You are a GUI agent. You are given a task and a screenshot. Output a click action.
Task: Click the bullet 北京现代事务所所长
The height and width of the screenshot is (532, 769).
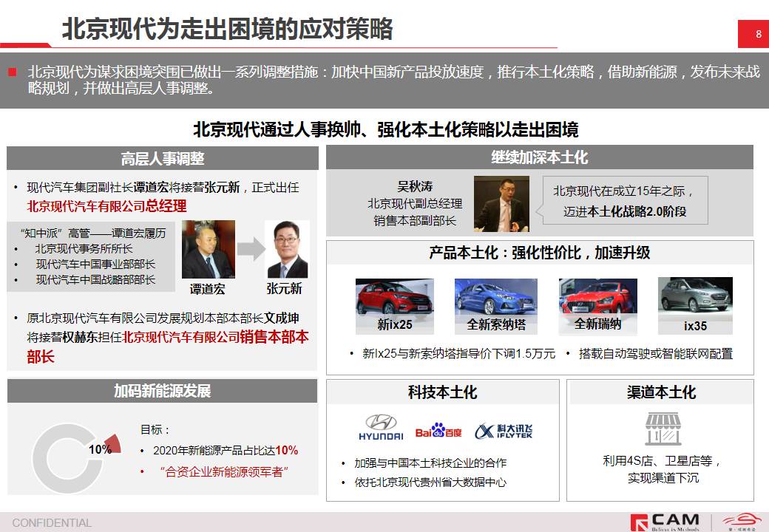(84, 249)
